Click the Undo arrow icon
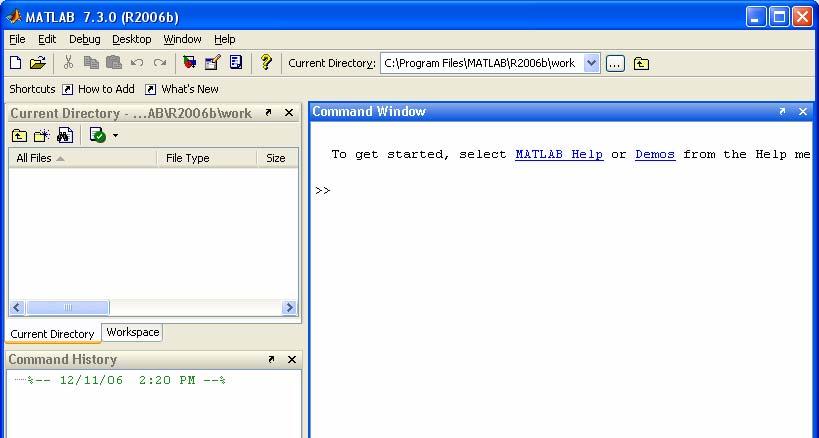 coord(137,63)
